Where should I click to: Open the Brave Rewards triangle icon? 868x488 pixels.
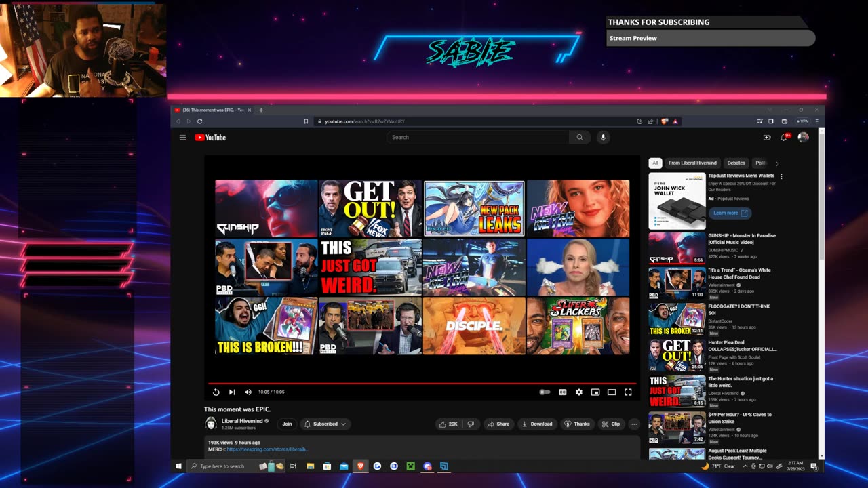click(676, 121)
